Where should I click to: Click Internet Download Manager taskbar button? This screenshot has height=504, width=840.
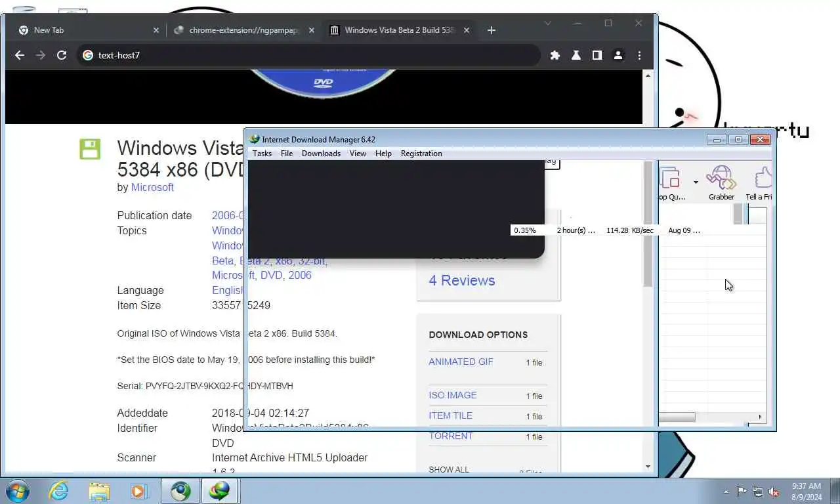pyautogui.click(x=220, y=491)
